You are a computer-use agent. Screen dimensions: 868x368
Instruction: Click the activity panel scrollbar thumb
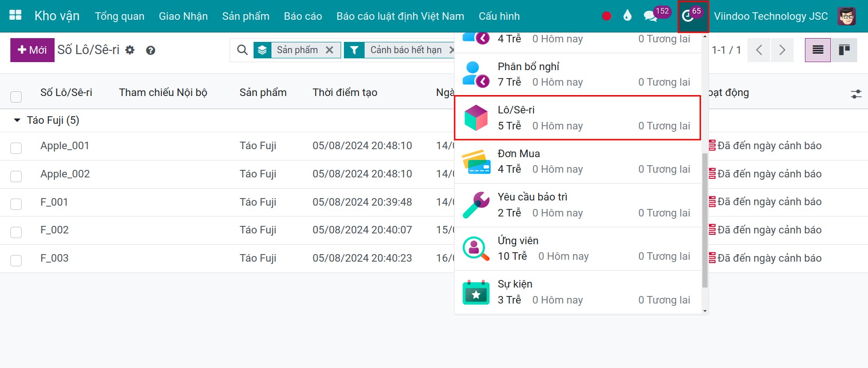click(x=705, y=220)
